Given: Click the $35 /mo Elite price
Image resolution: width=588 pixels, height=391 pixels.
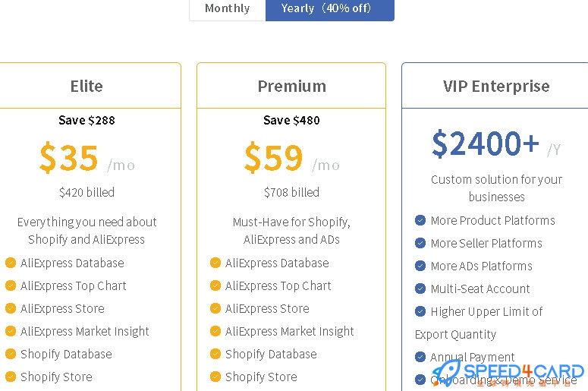Looking at the screenshot, I should pyautogui.click(x=87, y=158).
